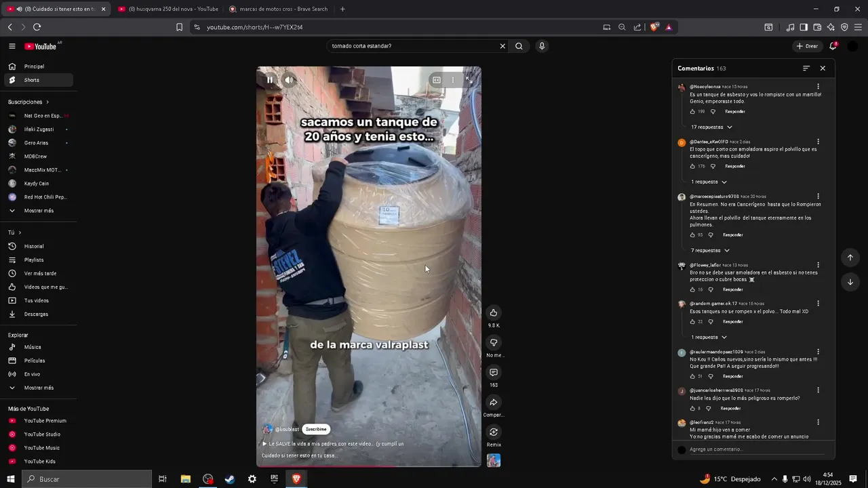This screenshot has height=488, width=868.
Task: Expand 1 respuesta under @random.gamer.ok.17 comment
Action: [709, 338]
